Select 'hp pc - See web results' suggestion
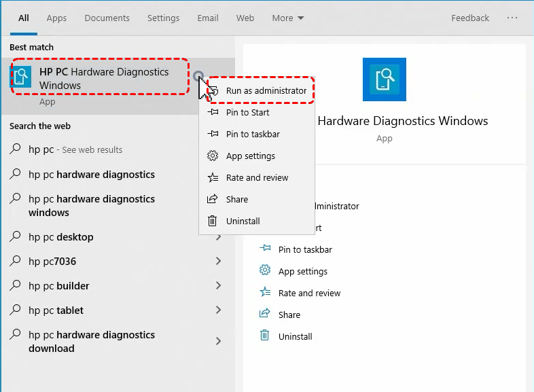Viewport: 534px width, 392px height. [x=75, y=149]
